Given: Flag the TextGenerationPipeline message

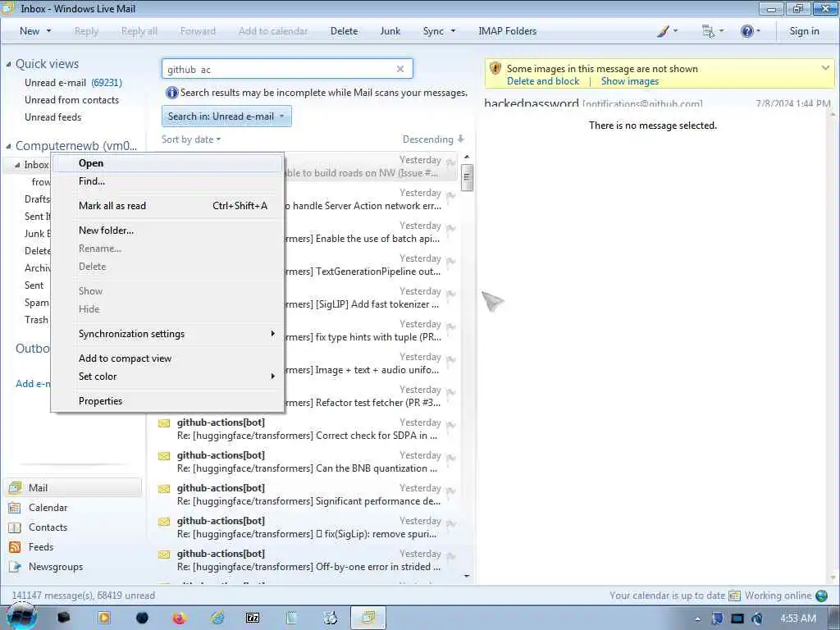Looking at the screenshot, I should [x=450, y=262].
